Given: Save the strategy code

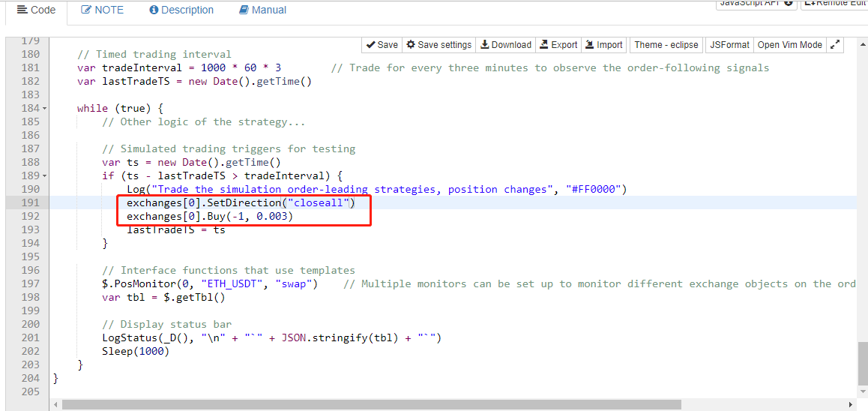Looking at the screenshot, I should (382, 45).
